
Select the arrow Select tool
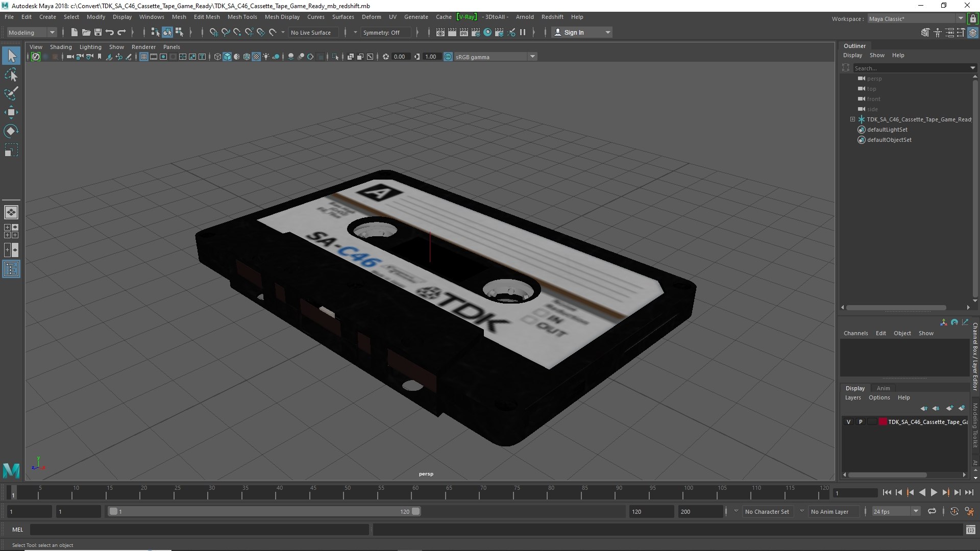(x=11, y=56)
